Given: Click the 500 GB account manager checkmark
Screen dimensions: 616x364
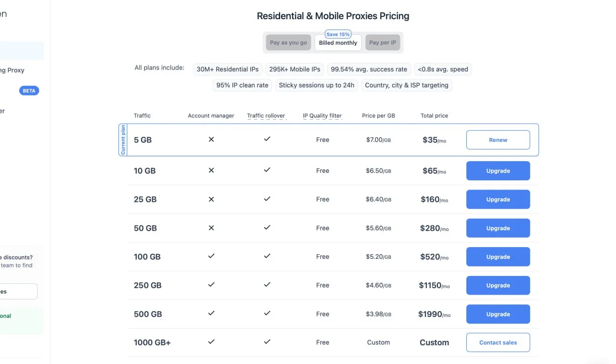Looking at the screenshot, I should point(211,314).
